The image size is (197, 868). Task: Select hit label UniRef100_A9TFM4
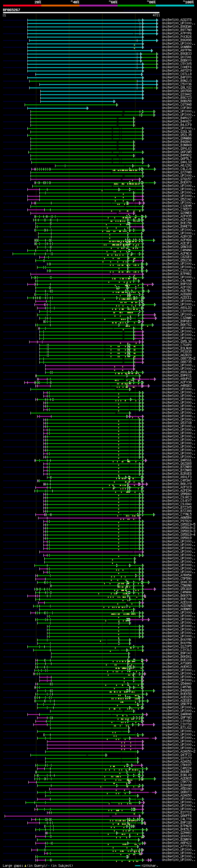pyautogui.click(x=177, y=50)
